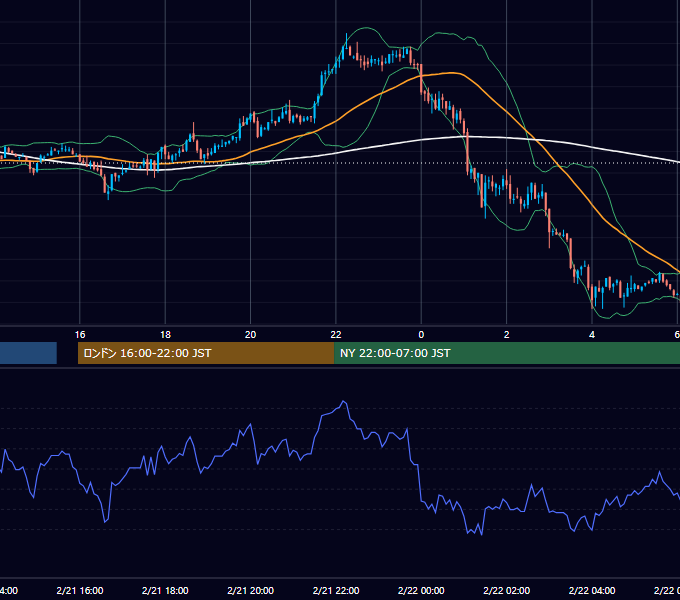Image resolution: width=680 pixels, height=600 pixels.
Task: Click the 0 hour label on upper axis
Action: pyautogui.click(x=421, y=335)
